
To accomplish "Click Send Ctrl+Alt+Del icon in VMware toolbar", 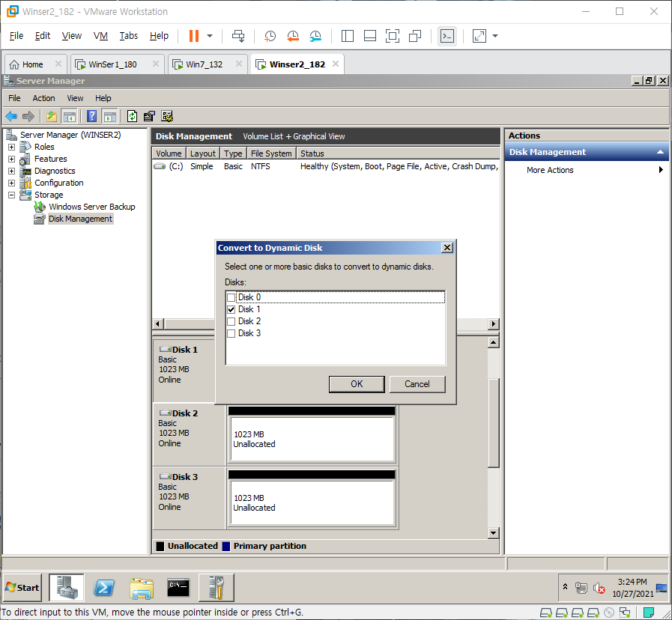I will pyautogui.click(x=238, y=36).
